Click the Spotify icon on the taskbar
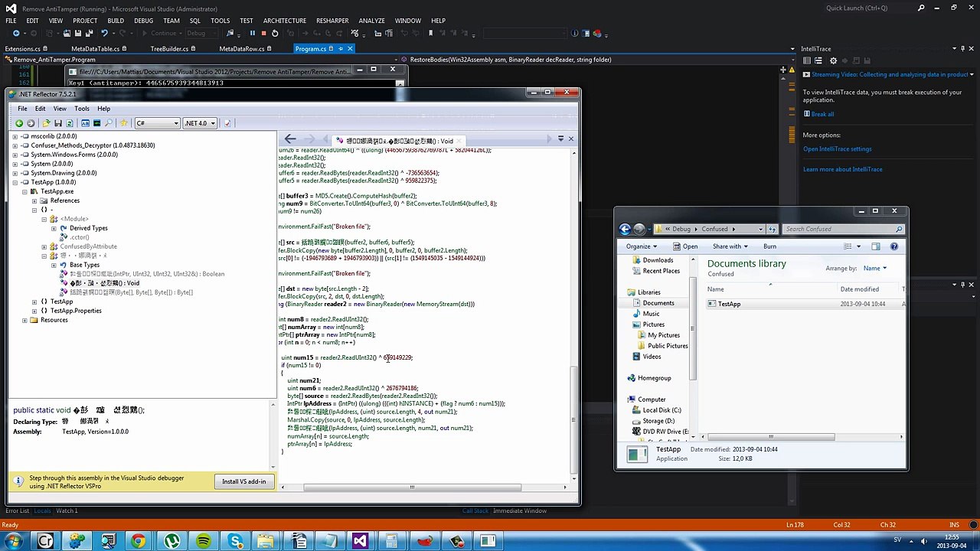The height and width of the screenshot is (551, 980). (x=203, y=542)
